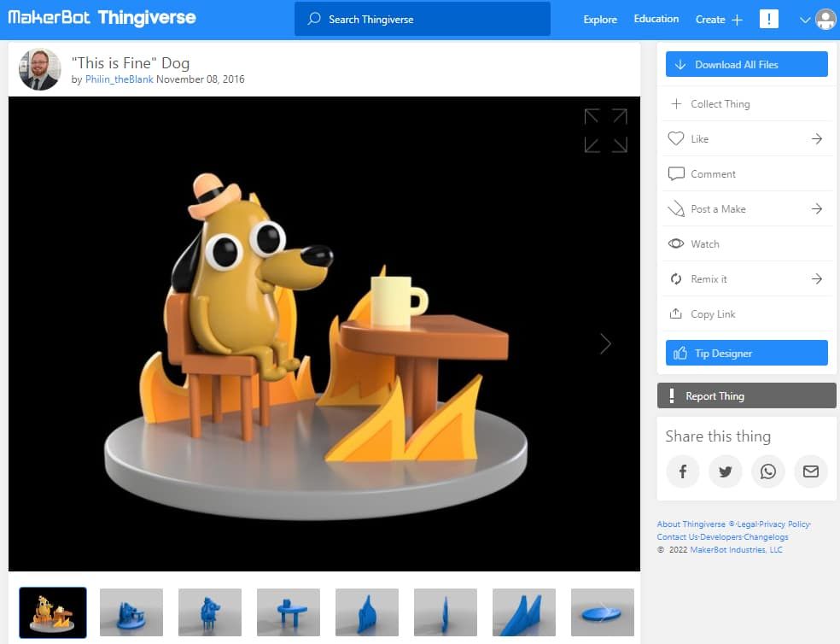
Task: Open the Explore menu
Action: pos(599,19)
